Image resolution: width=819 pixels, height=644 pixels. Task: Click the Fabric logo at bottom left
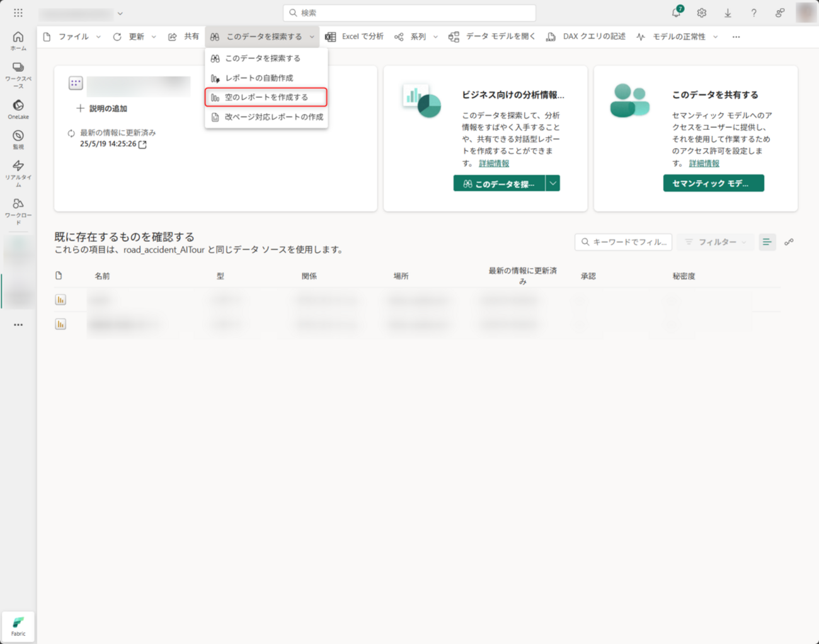tap(18, 626)
